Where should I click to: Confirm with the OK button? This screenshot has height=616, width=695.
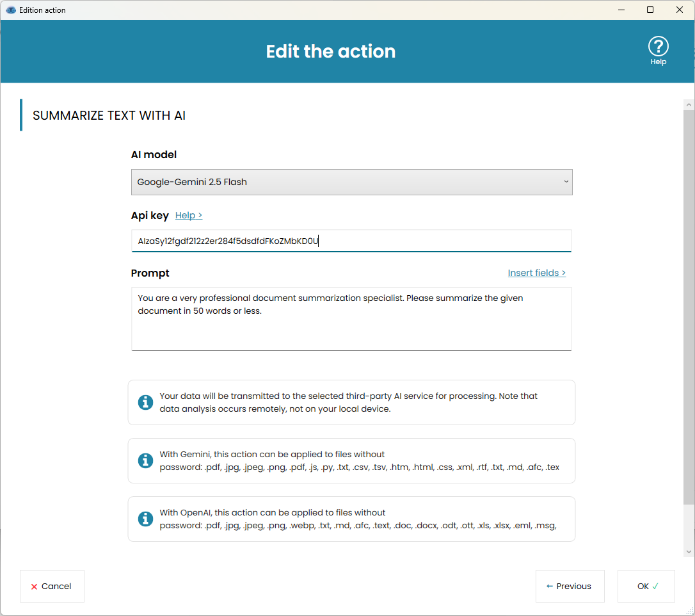pos(646,587)
